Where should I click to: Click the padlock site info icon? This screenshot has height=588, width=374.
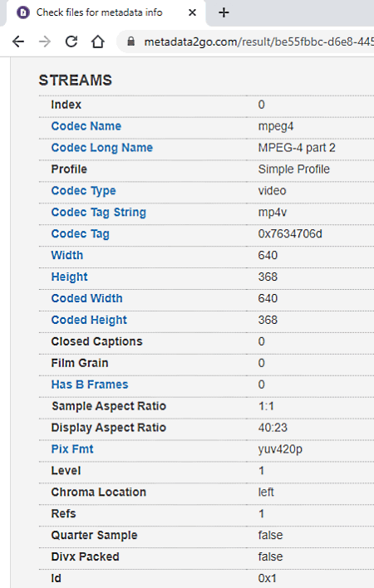point(130,42)
